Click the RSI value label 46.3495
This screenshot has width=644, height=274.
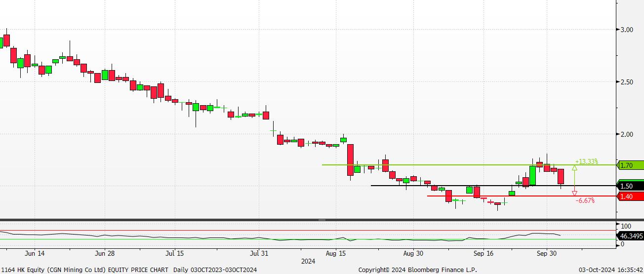click(x=631, y=236)
